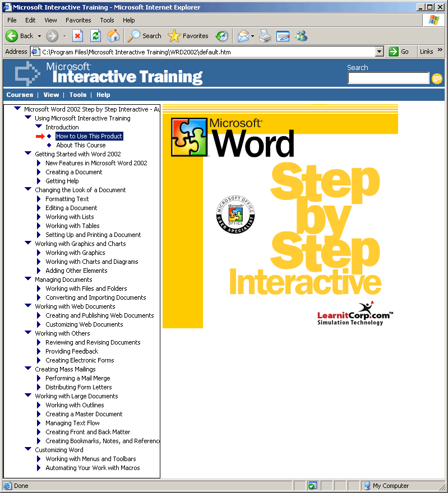Expand New Features in Microsoft Word 2002

pyautogui.click(x=39, y=163)
